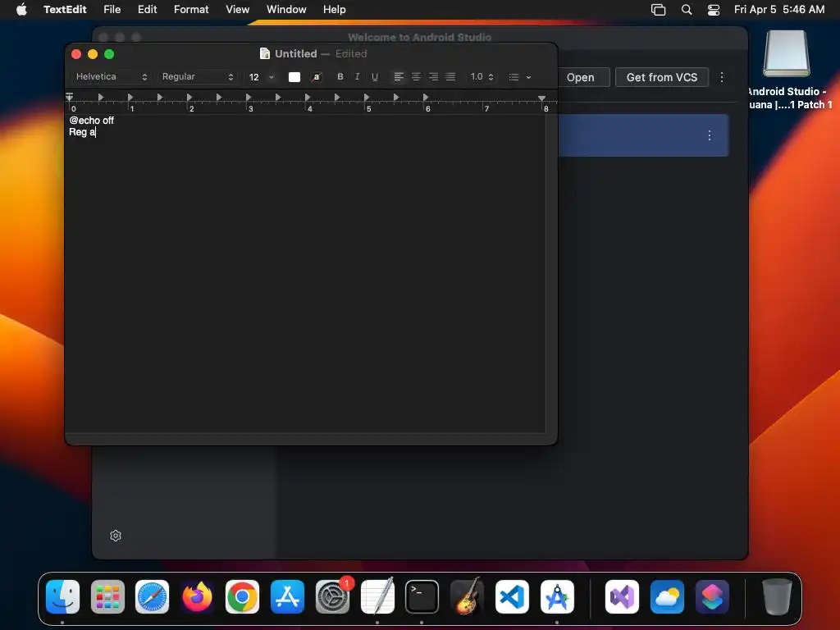Image resolution: width=840 pixels, height=630 pixels.
Task: Launch Shortcuts from the Dock
Action: (712, 597)
